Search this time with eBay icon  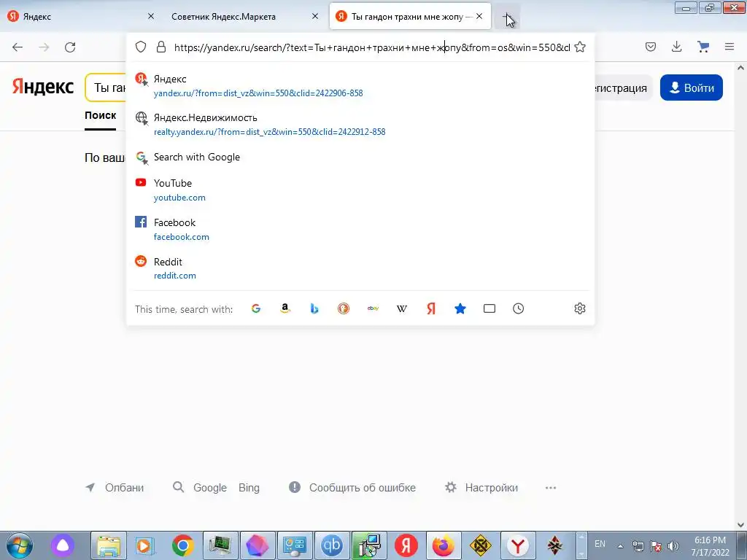coord(373,308)
